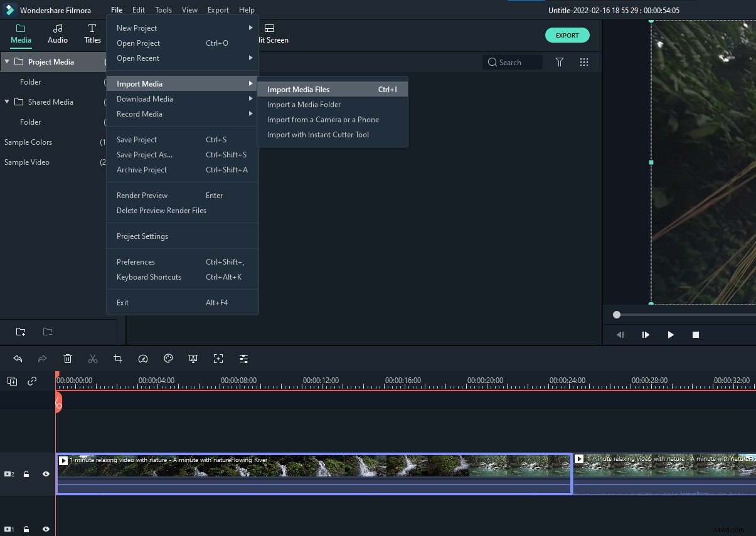The width and height of the screenshot is (756, 536).
Task: Click the Undo icon above the timeline
Action: (18, 359)
